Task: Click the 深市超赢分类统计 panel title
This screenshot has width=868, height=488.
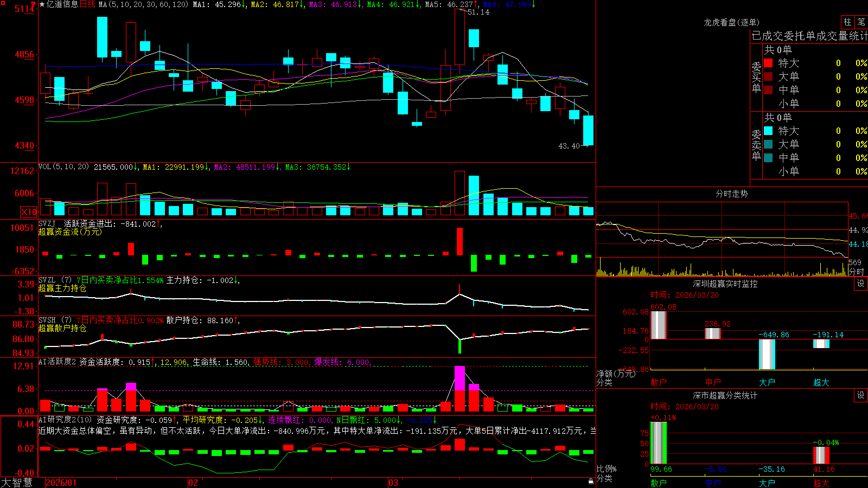Action: point(725,395)
